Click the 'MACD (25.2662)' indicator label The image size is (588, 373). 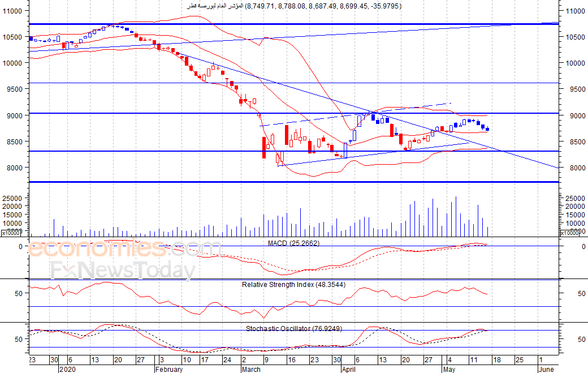tap(293, 243)
